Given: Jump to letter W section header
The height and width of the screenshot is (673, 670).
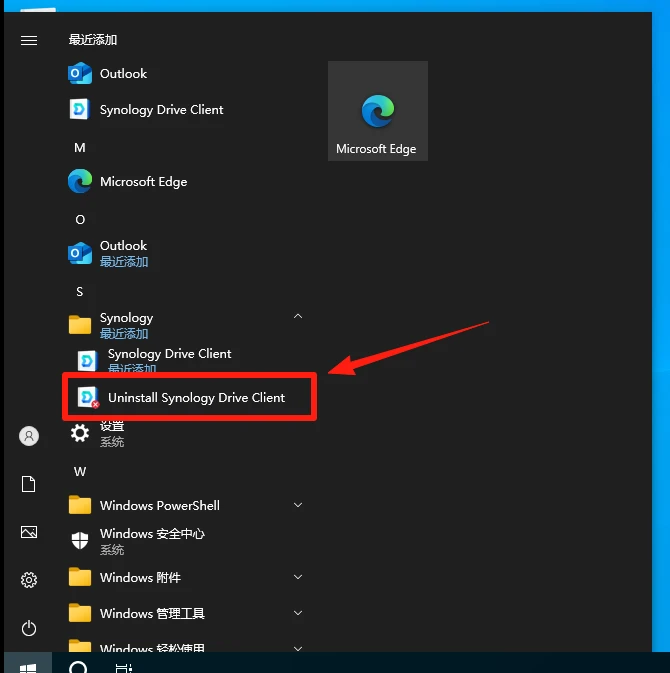Looking at the screenshot, I should pos(80,472).
